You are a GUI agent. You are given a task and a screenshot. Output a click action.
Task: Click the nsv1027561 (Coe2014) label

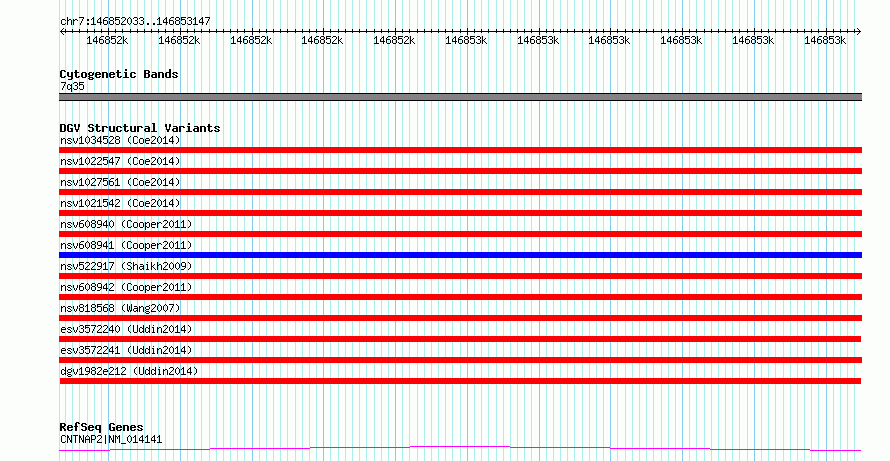[x=120, y=182]
